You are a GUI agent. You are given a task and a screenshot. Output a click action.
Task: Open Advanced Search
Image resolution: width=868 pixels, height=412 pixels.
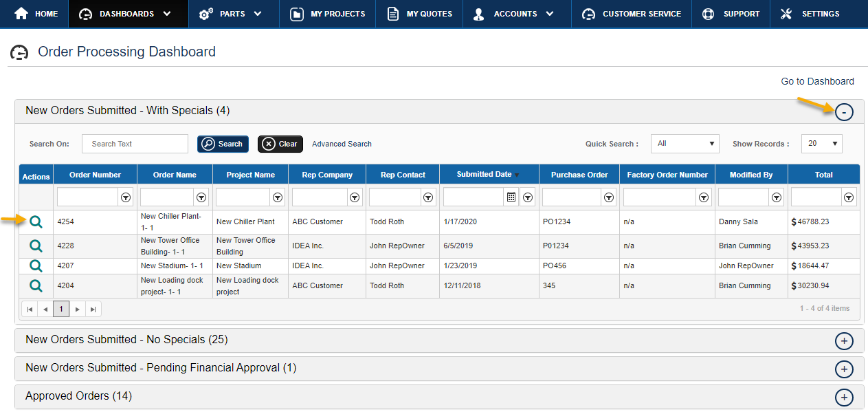click(x=342, y=144)
